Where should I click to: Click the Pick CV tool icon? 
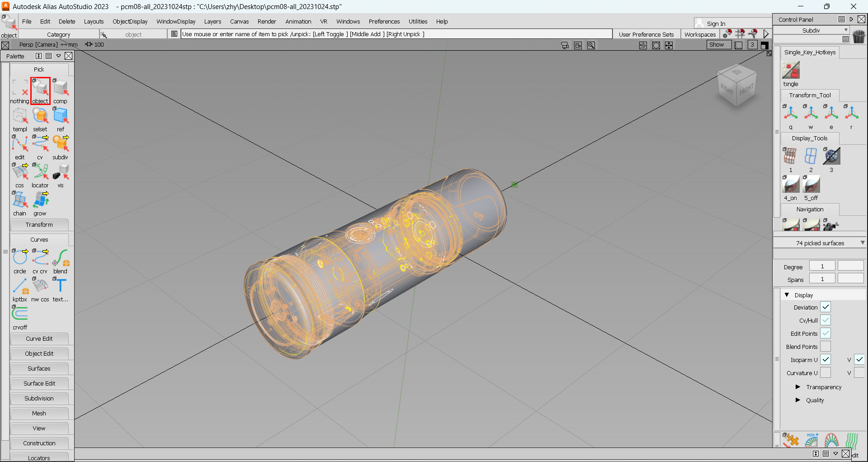pyautogui.click(x=40, y=144)
